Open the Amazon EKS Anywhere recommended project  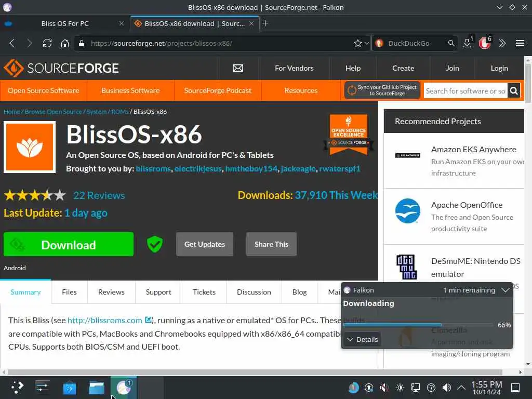point(473,150)
